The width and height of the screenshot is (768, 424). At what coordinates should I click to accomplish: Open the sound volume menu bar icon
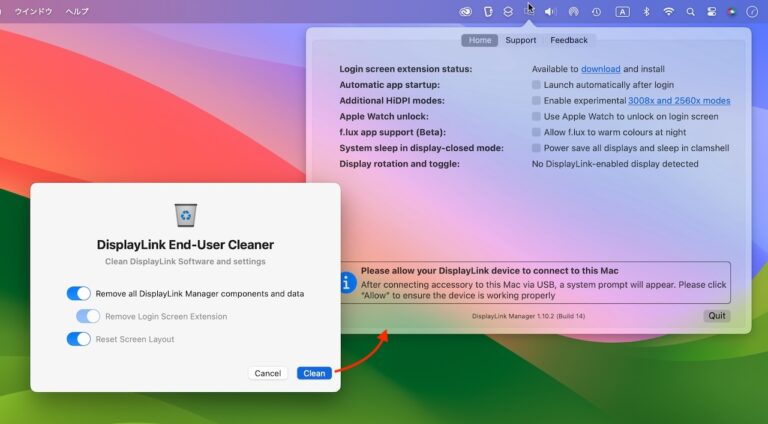coord(551,12)
